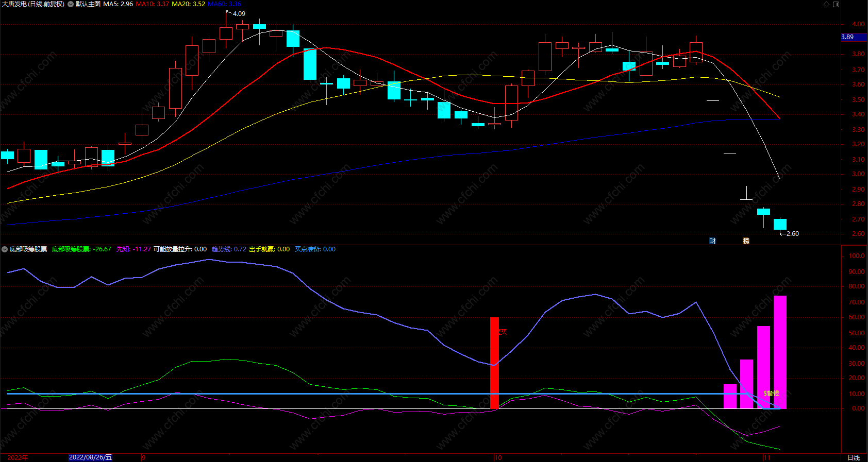
Task: Click the month 10 marker on timeline
Action: (x=498, y=457)
